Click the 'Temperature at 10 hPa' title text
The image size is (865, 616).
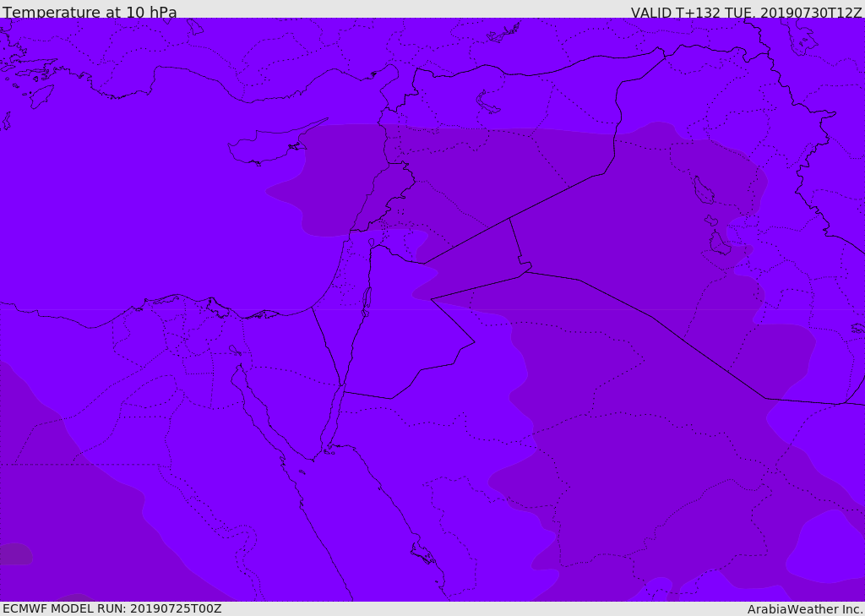(x=90, y=11)
